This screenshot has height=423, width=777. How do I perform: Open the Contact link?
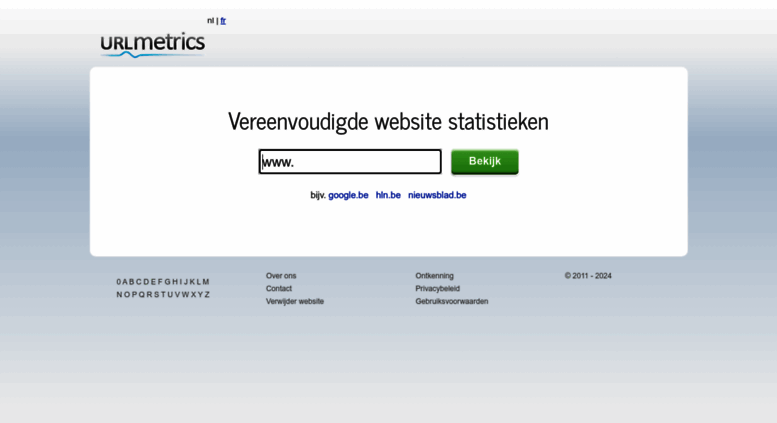point(278,289)
